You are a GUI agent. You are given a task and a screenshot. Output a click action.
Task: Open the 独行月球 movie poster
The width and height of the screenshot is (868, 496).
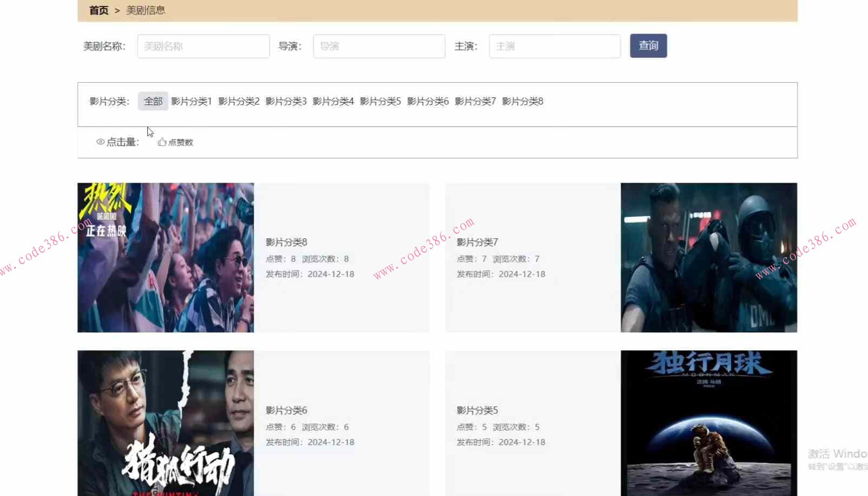[709, 422]
